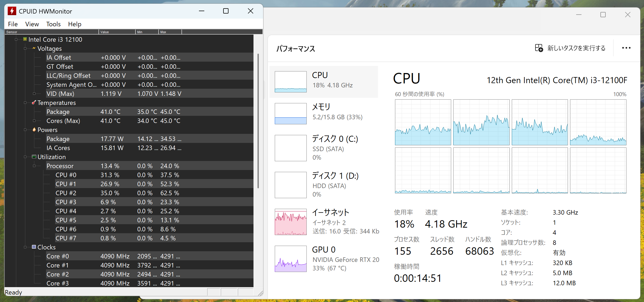Click the '4.18 GHz' speed value
This screenshot has width=644, height=302.
[446, 224]
